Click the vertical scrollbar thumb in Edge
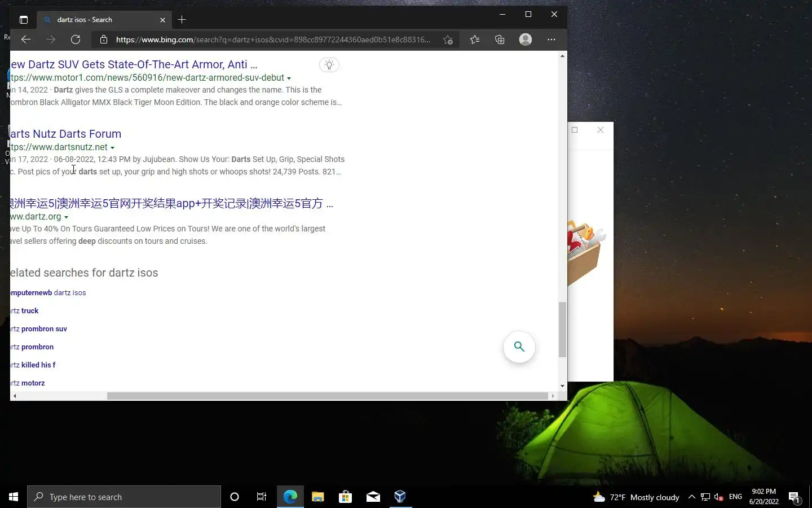The height and width of the screenshot is (508, 812). [x=562, y=330]
